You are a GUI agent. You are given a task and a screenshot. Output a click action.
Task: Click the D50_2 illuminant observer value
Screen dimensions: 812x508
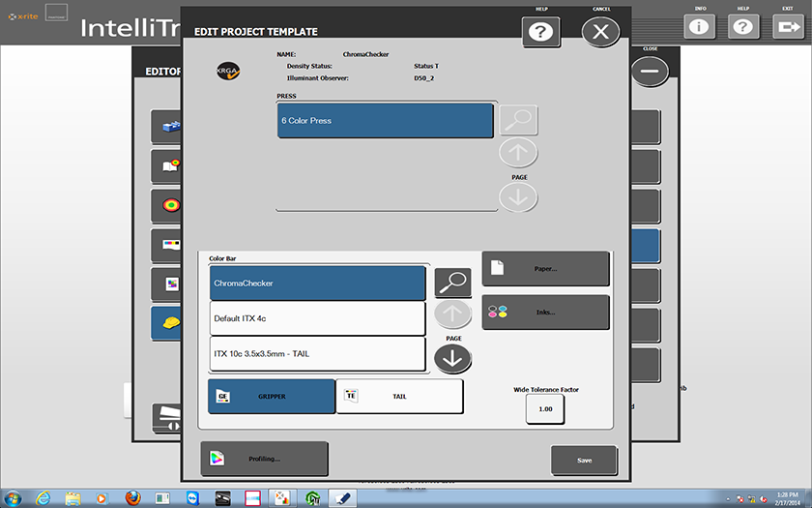pos(423,78)
